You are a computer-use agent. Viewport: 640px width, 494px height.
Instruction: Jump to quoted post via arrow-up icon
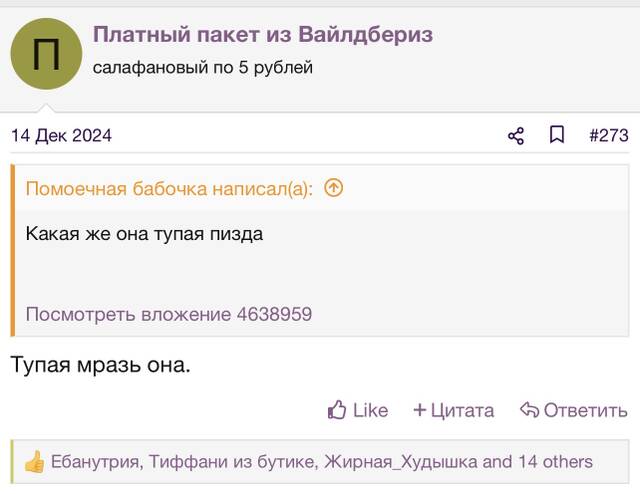pos(333,188)
